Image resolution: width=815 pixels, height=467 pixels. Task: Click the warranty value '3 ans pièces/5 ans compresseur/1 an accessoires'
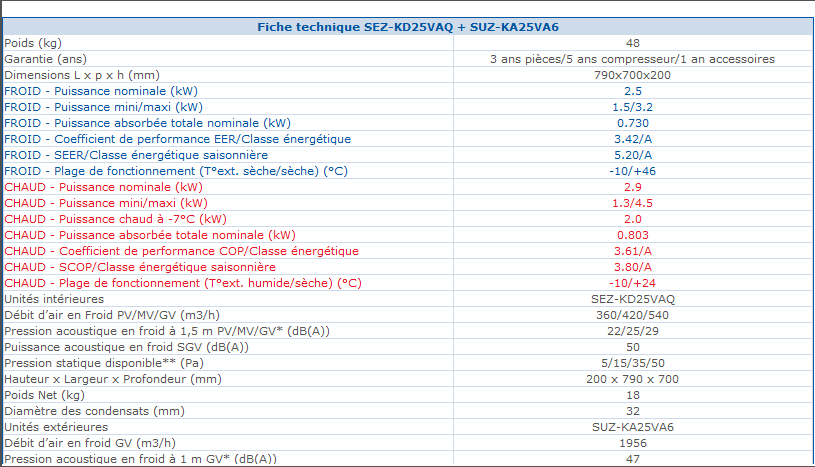(633, 59)
